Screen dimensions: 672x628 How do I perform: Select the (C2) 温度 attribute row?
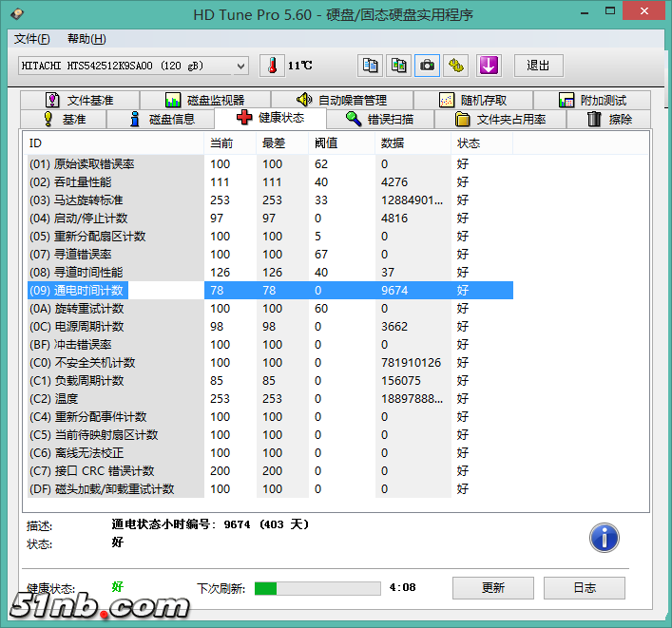[x=114, y=399]
